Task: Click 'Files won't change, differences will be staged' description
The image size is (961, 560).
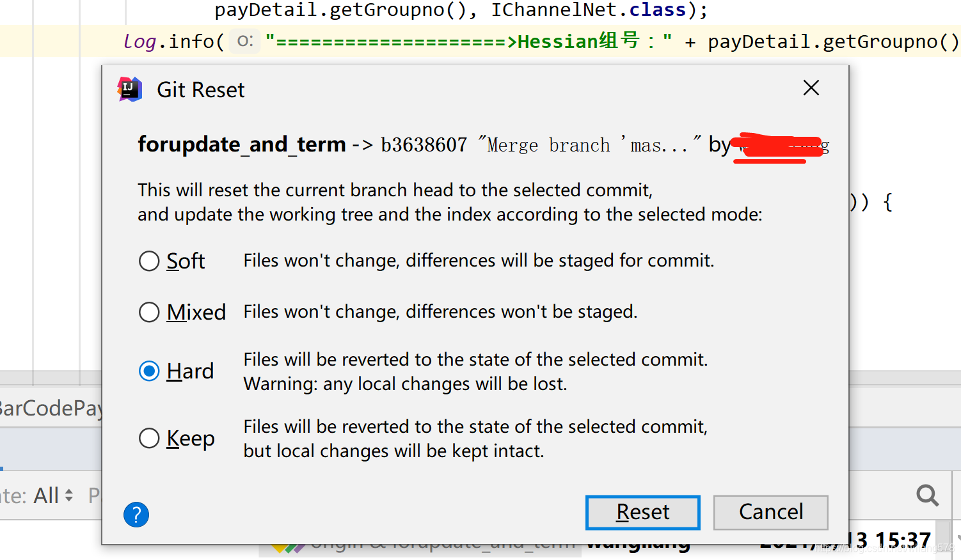Action: point(479,261)
